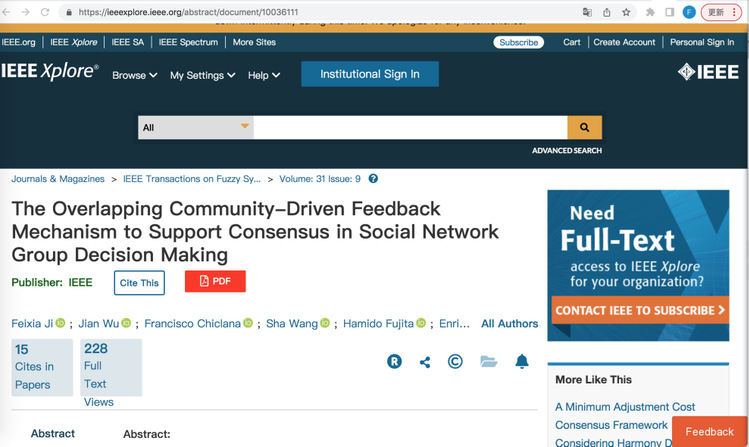
Task: Open the IEEE SA link
Action: coord(128,42)
